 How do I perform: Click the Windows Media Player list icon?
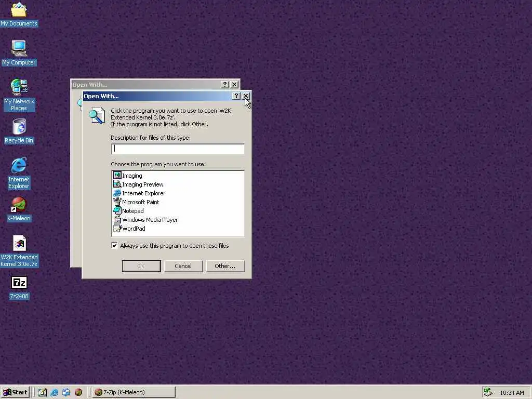117,220
